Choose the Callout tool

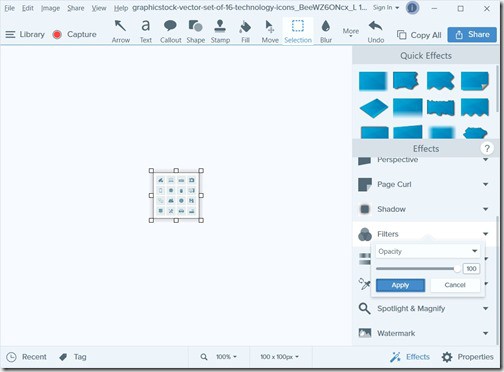(170, 31)
